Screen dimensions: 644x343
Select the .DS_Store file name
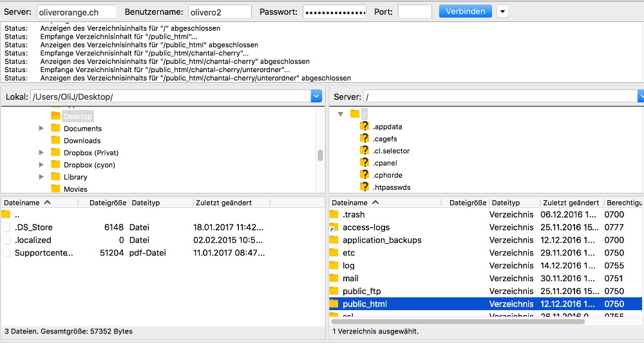point(33,227)
